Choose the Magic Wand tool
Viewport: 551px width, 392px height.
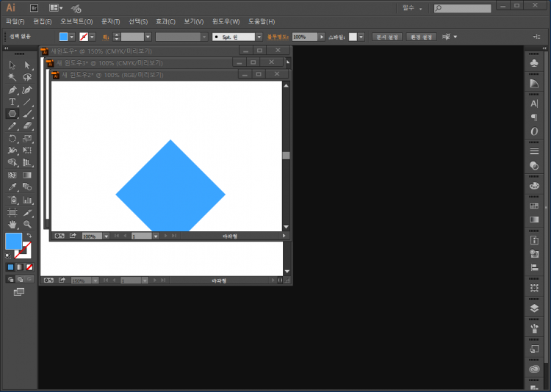click(x=12, y=77)
